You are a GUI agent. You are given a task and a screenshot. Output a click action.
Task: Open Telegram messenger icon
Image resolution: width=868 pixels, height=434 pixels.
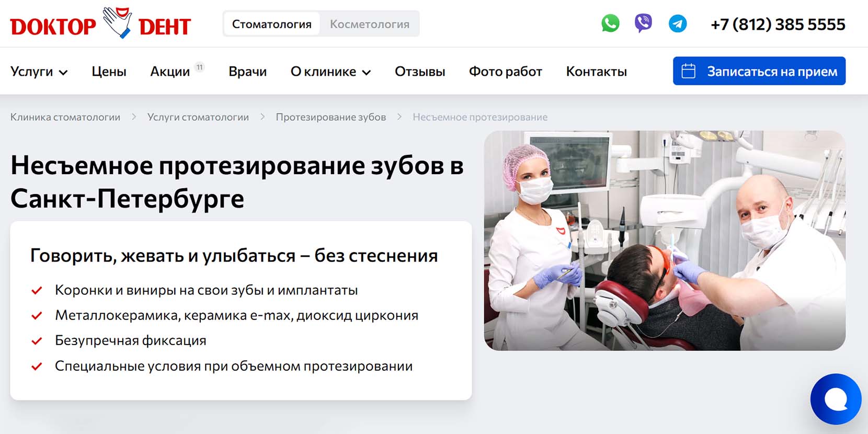(678, 24)
